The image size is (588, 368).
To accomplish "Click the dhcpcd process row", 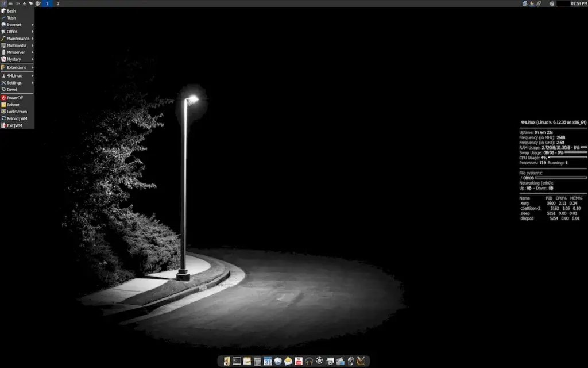I will [x=550, y=218].
